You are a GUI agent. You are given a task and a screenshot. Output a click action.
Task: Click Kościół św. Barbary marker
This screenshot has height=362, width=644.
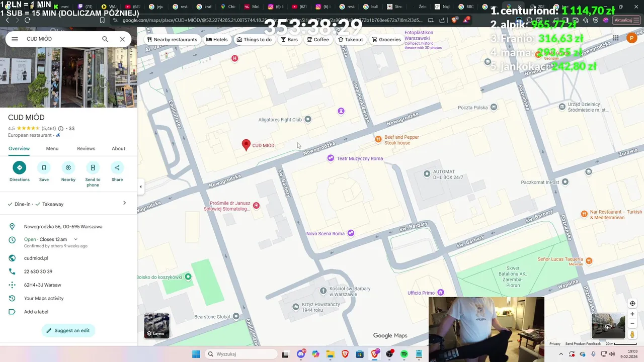point(324,291)
